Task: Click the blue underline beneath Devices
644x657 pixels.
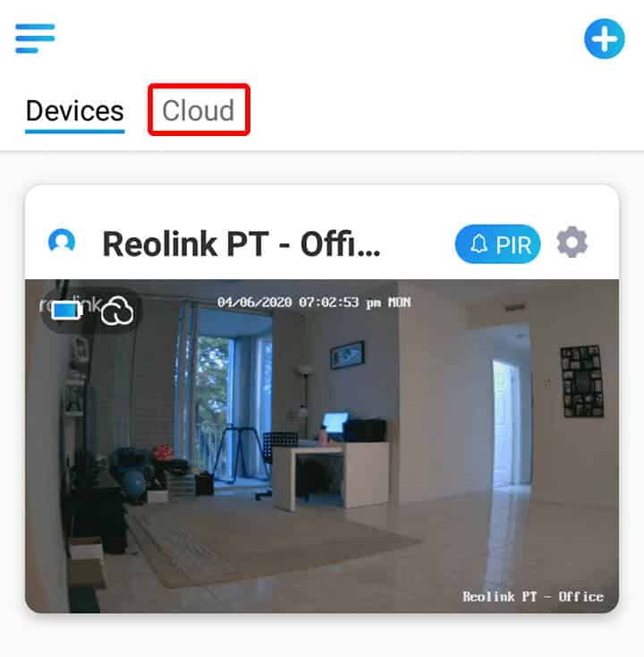Action: click(x=75, y=132)
